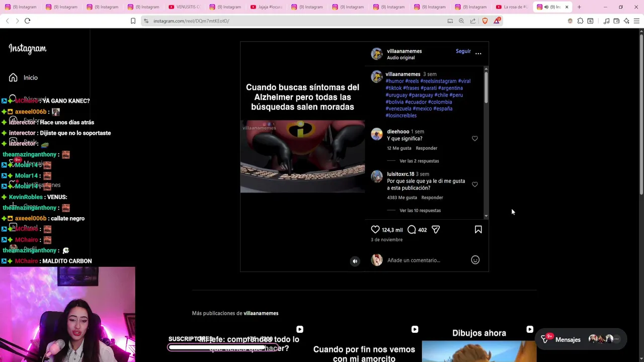The image size is (644, 362).
Task: Expand Ver las 10 respuestas
Action: point(420,211)
